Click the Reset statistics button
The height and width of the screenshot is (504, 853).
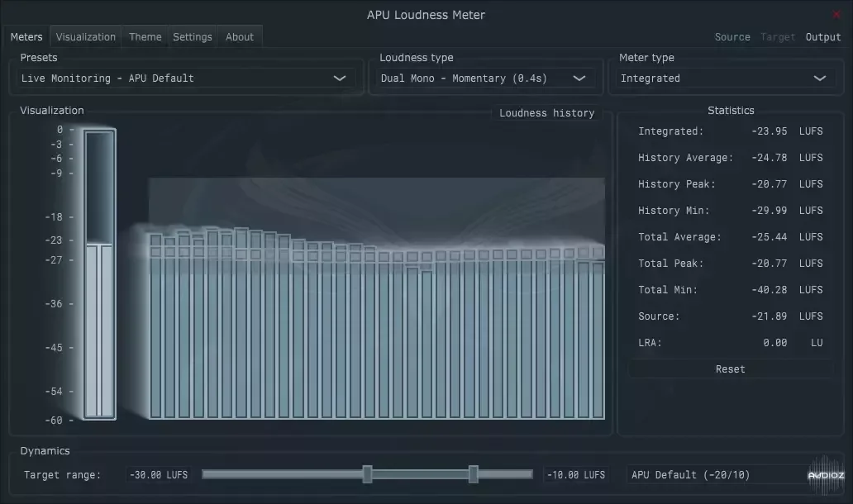[x=730, y=369]
